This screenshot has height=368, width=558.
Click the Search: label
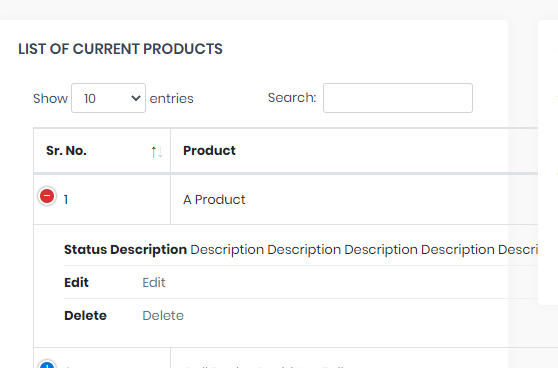[x=292, y=98]
